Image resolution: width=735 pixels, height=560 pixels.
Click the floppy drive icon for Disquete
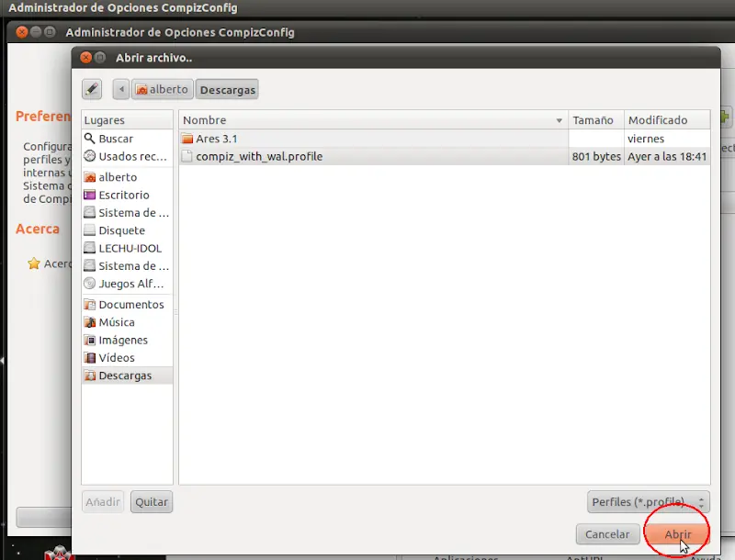(x=89, y=230)
